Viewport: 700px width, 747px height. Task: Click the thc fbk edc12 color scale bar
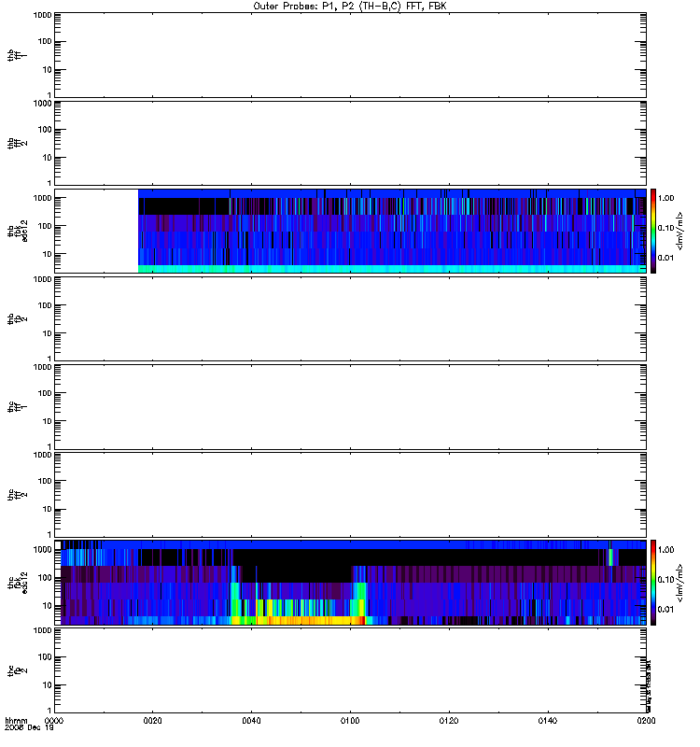coord(653,583)
